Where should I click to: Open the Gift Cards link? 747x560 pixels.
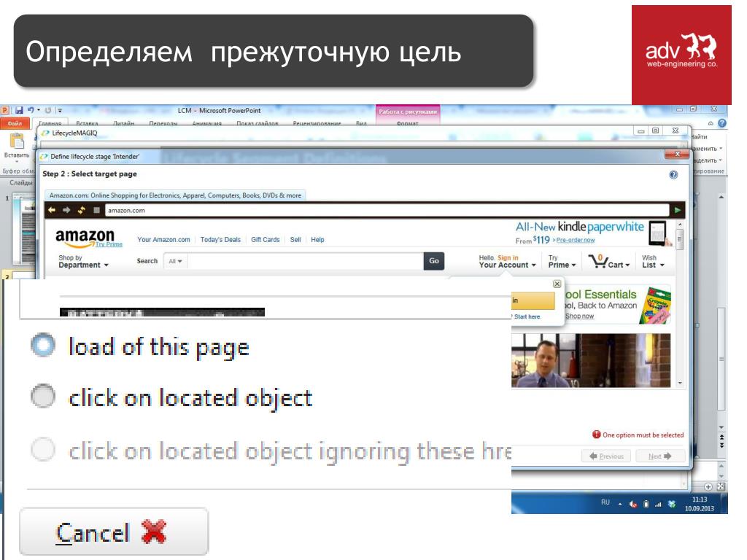click(266, 239)
